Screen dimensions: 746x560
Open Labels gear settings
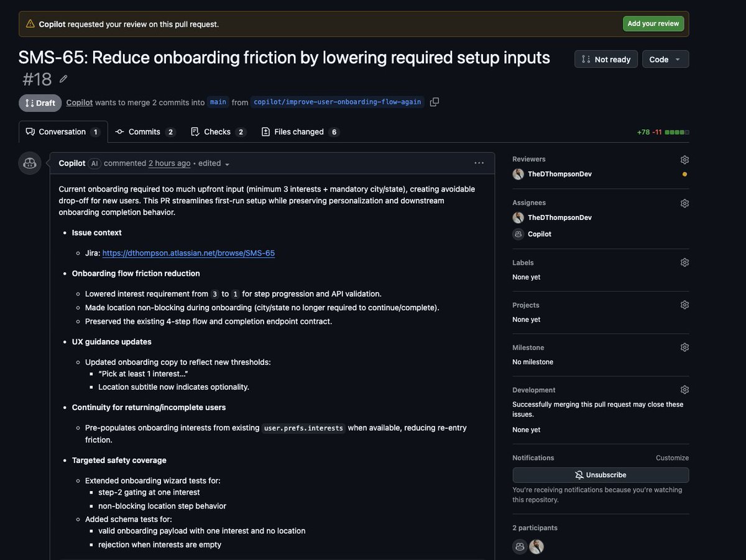pos(684,262)
